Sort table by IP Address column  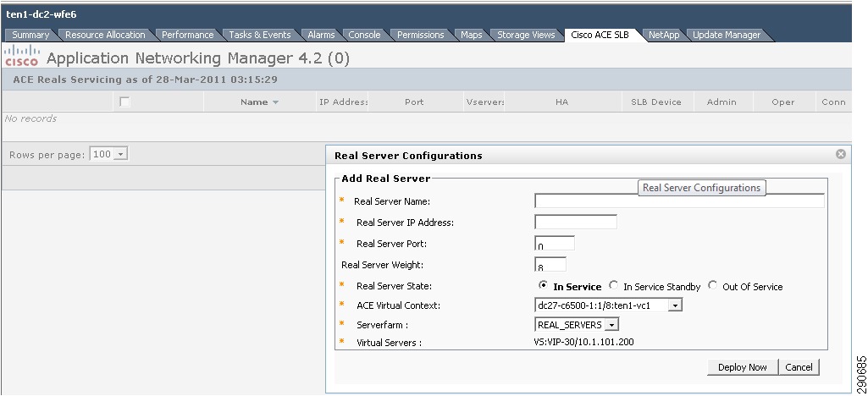[343, 102]
